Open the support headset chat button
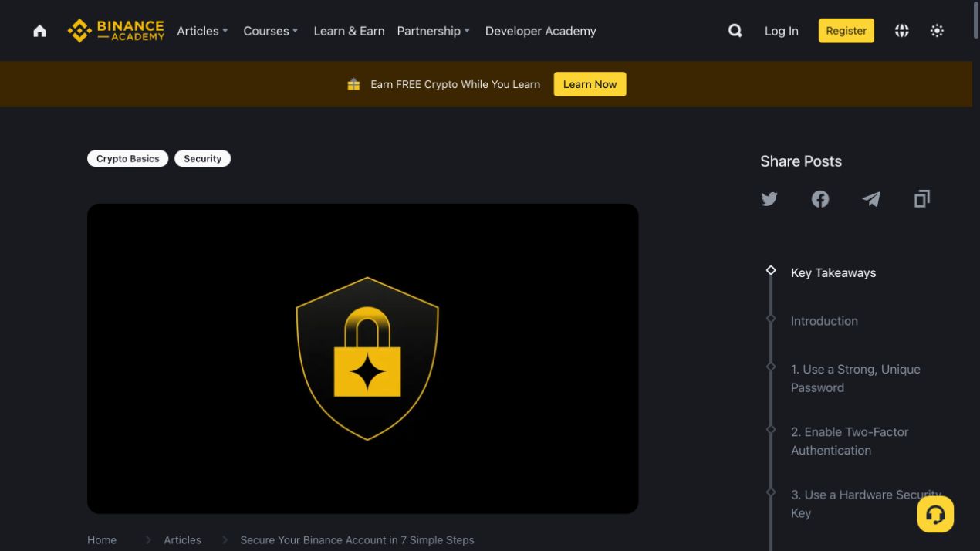Viewport: 980px width, 551px height. 935,514
